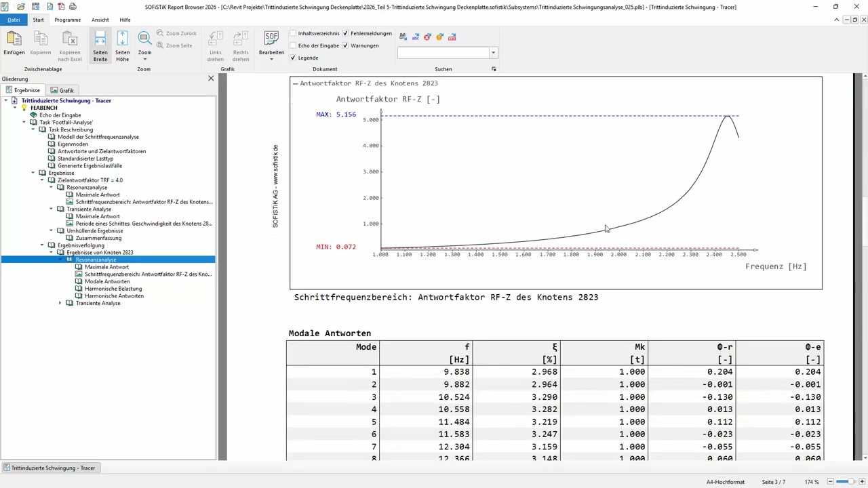
Task: Uncheck the Legende checkbox
Action: point(293,58)
